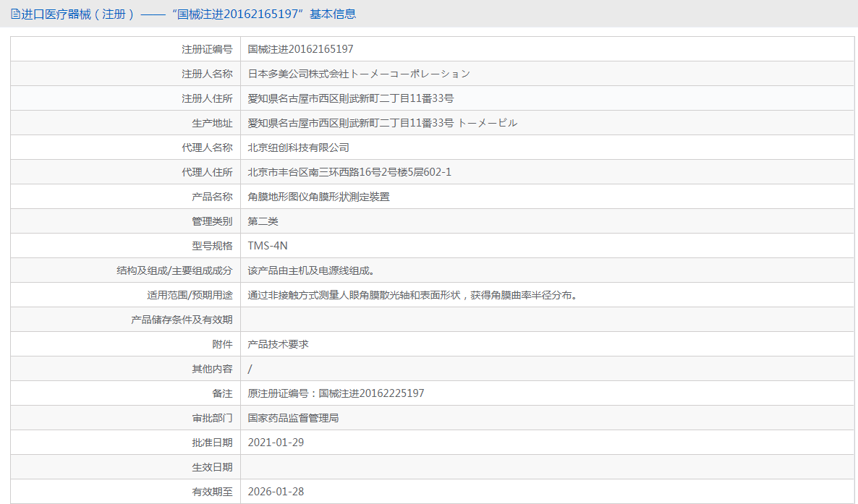Image resolution: width=858 pixels, height=504 pixels.
Task: Select the slash value in 其他内容 row
Action: click(250, 370)
